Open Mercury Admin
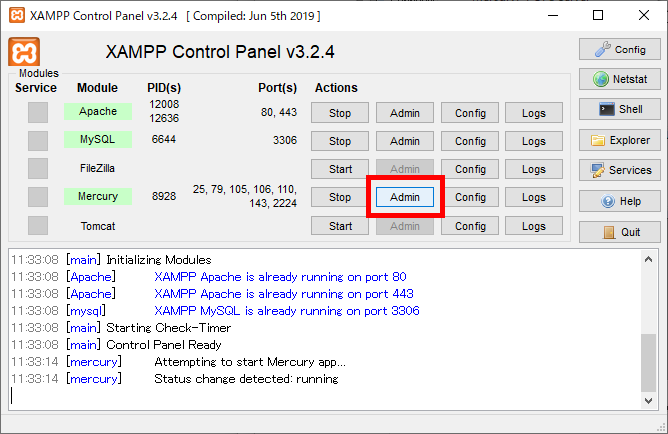The height and width of the screenshot is (434, 668). [x=405, y=197]
